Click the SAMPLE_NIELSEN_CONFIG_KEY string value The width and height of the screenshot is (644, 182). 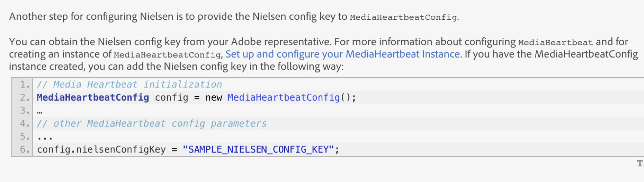(258, 150)
